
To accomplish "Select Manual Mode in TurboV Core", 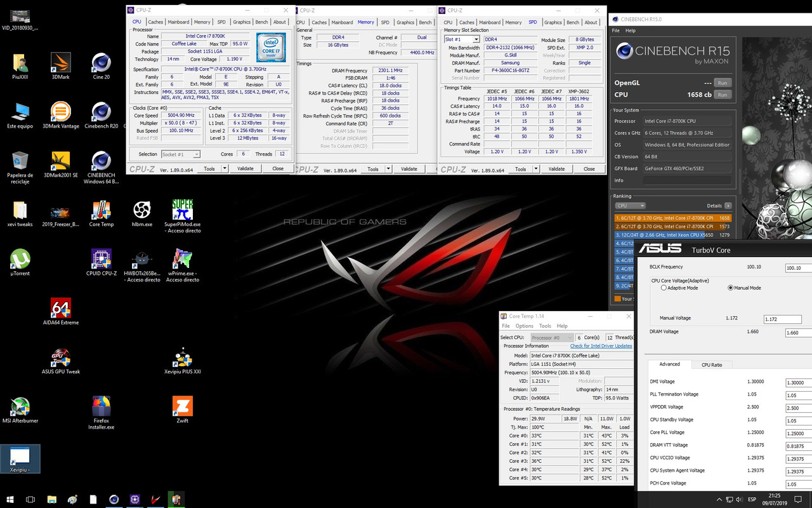I will coord(731,288).
